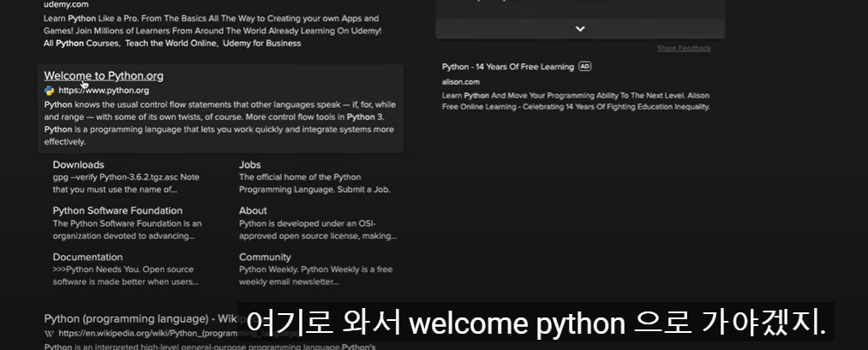Click the gpg --verify Python-3.6.2.tgz.asc snippet
The width and height of the screenshot is (868, 350).
point(126,183)
